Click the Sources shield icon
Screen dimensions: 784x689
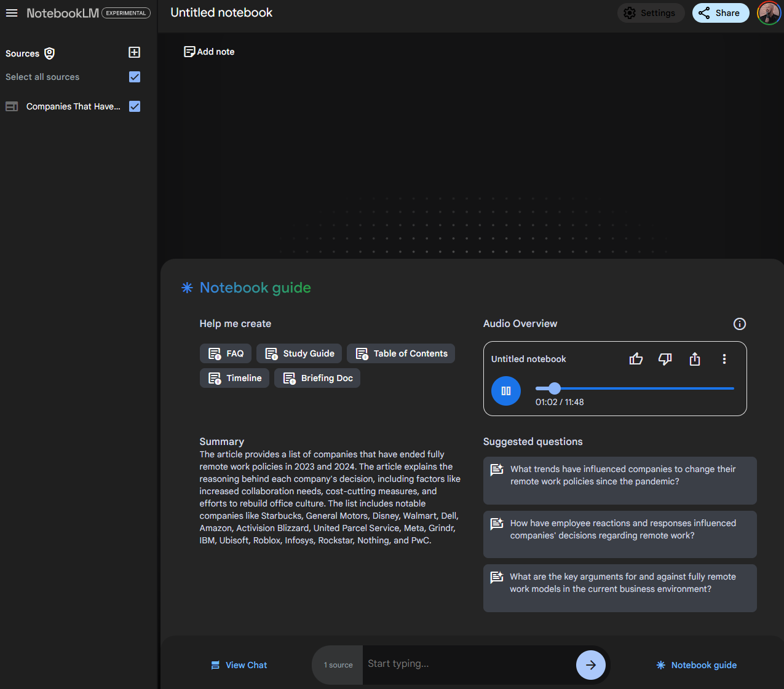49,53
